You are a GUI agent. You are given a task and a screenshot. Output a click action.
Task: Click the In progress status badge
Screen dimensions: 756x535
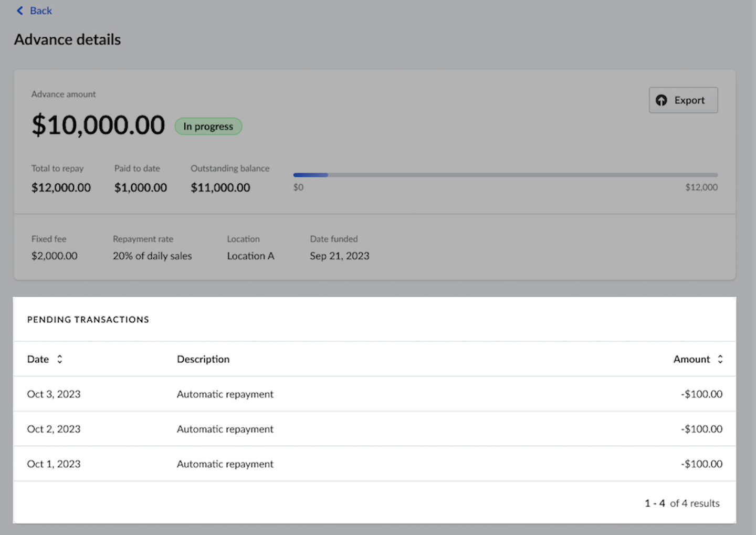pos(208,127)
